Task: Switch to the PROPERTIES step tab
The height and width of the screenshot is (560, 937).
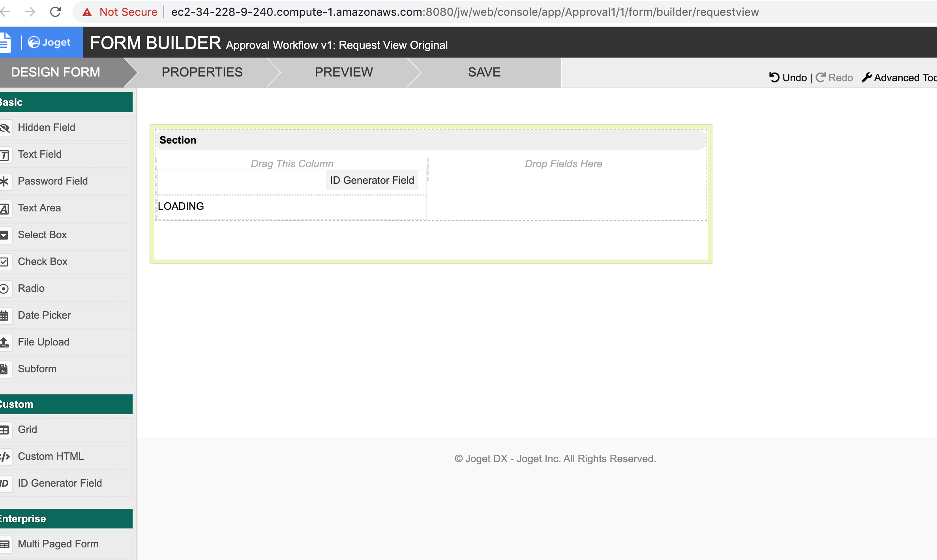Action: pos(202,72)
